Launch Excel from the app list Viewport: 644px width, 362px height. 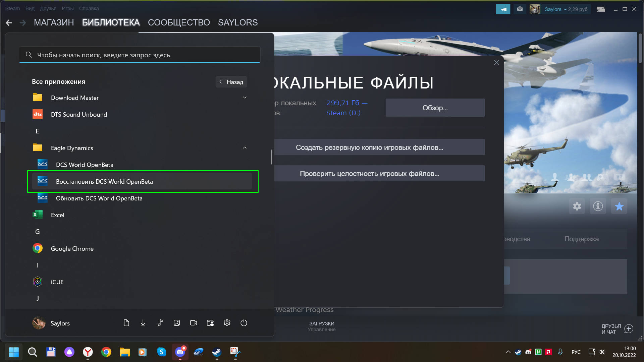coord(140,215)
